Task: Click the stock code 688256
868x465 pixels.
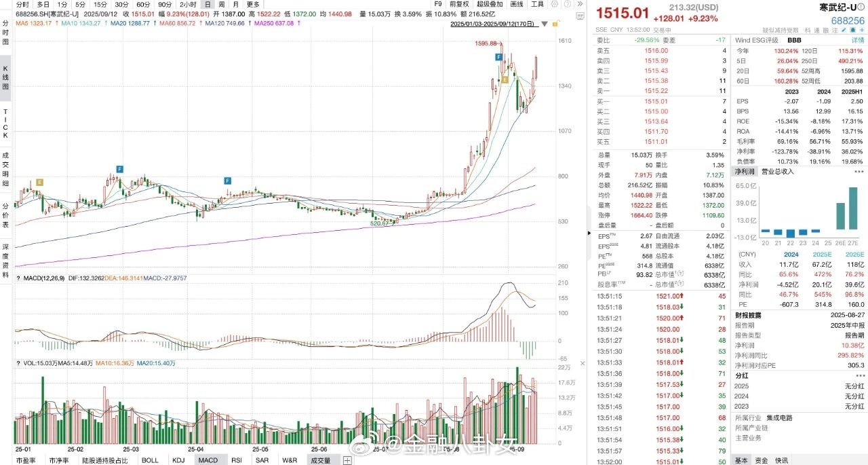Action: point(848,21)
